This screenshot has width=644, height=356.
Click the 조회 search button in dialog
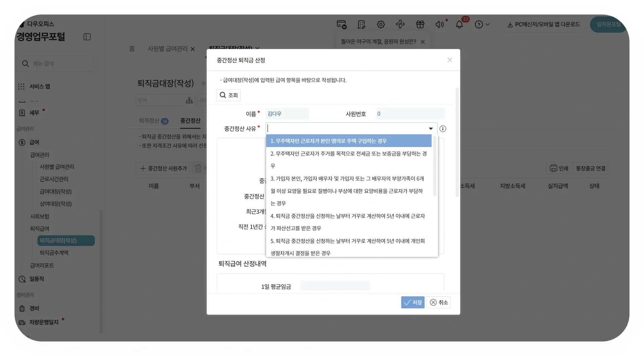(x=228, y=96)
